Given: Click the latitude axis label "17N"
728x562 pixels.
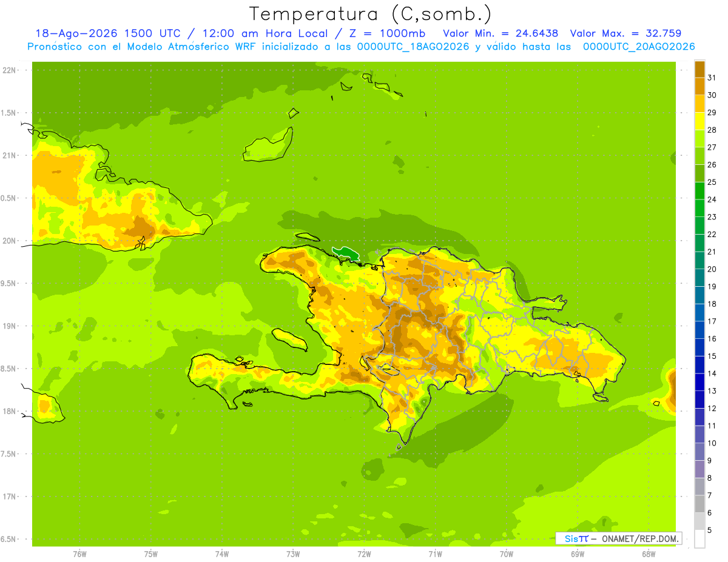Looking at the screenshot, I should pos(9,497).
